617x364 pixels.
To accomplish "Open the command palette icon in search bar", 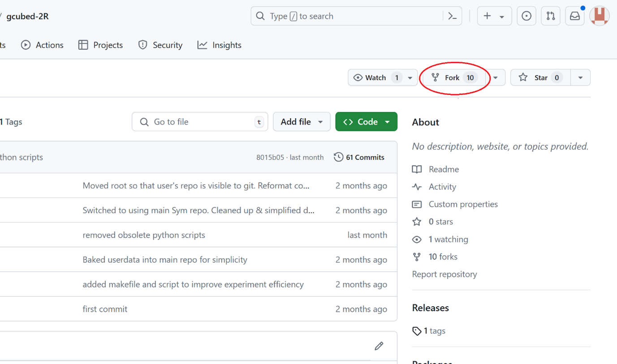I will point(453,16).
